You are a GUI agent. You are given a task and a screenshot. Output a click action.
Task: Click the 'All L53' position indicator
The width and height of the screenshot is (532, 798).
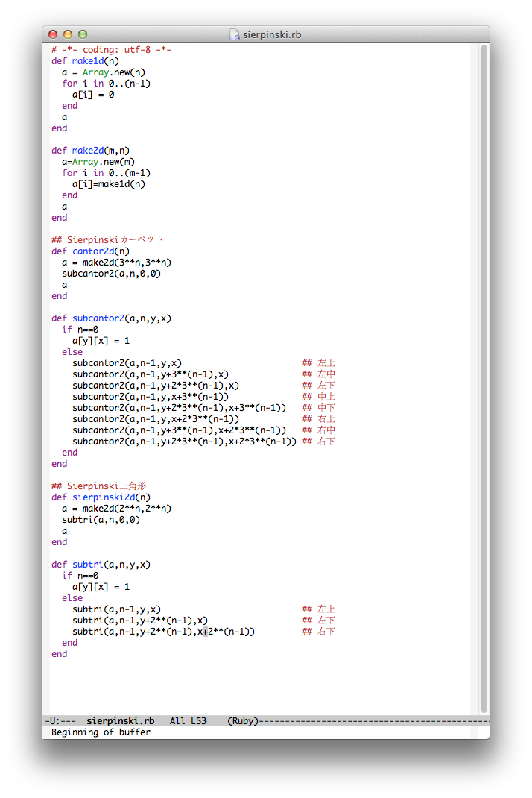(188, 721)
